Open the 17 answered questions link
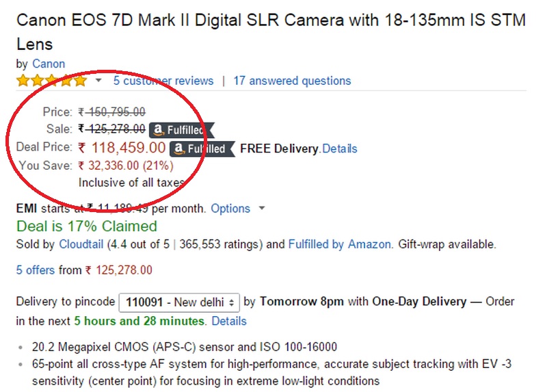 (x=292, y=81)
